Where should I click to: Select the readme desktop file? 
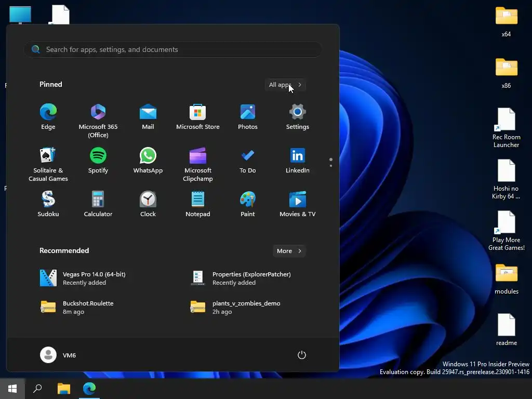point(506,330)
